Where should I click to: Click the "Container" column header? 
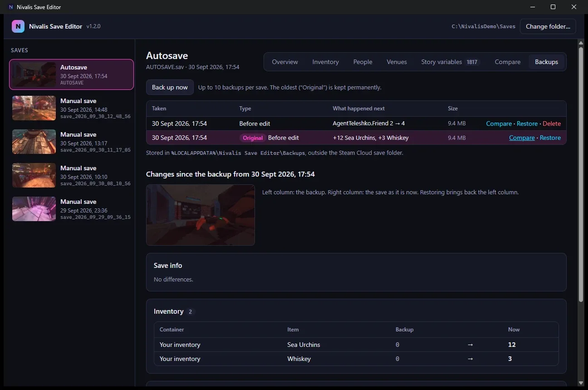click(x=171, y=330)
